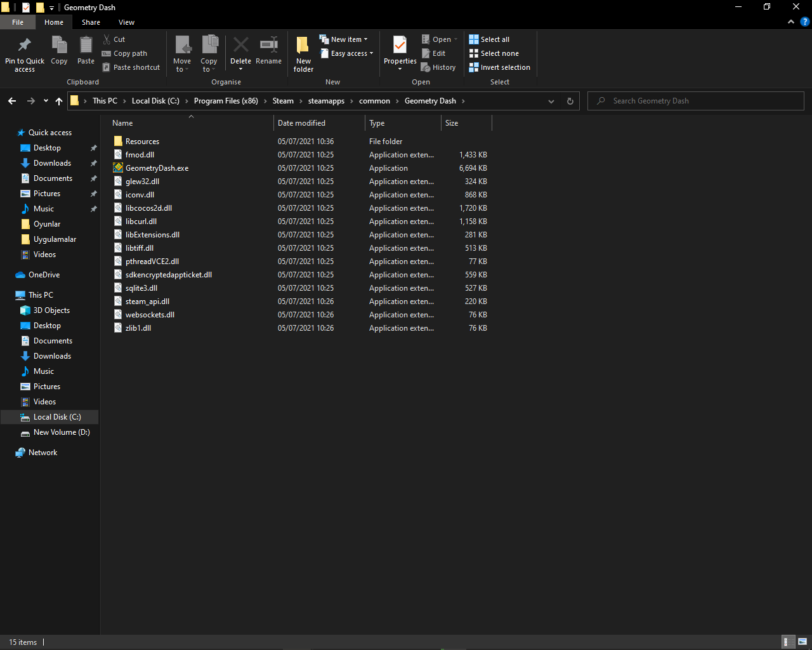Select the websockets.dll file
This screenshot has height=650, width=812.
[150, 315]
